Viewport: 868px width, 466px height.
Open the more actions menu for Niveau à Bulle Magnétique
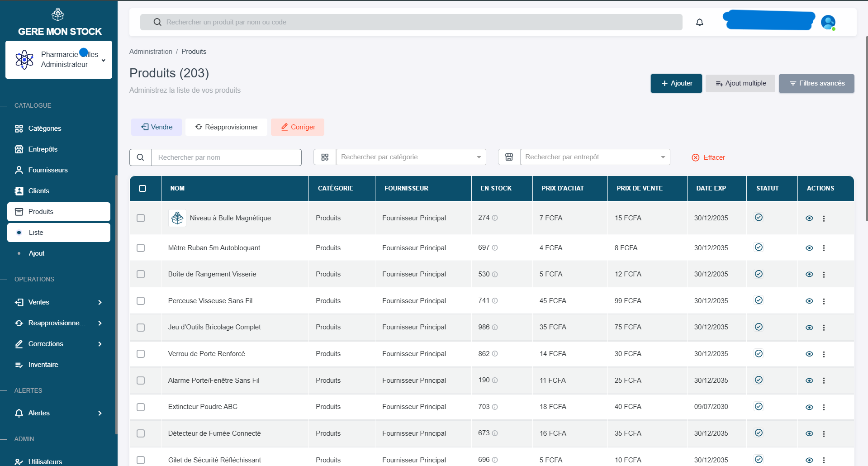(x=824, y=219)
